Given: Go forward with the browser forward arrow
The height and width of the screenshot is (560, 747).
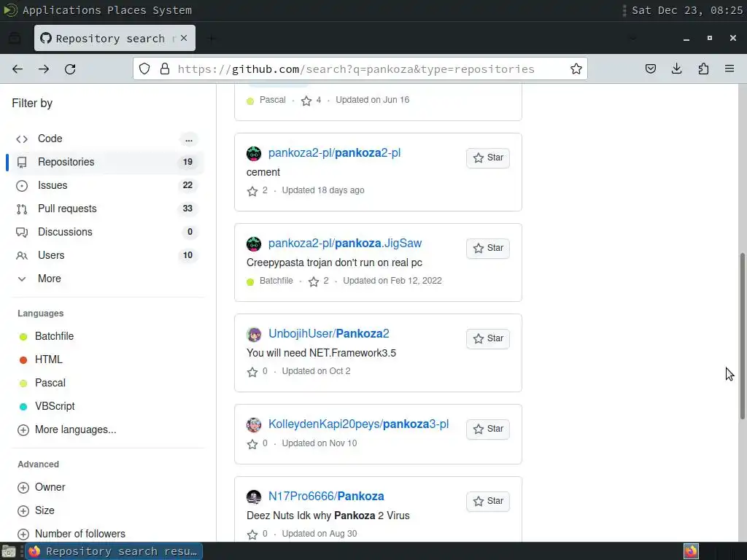Looking at the screenshot, I should point(44,69).
